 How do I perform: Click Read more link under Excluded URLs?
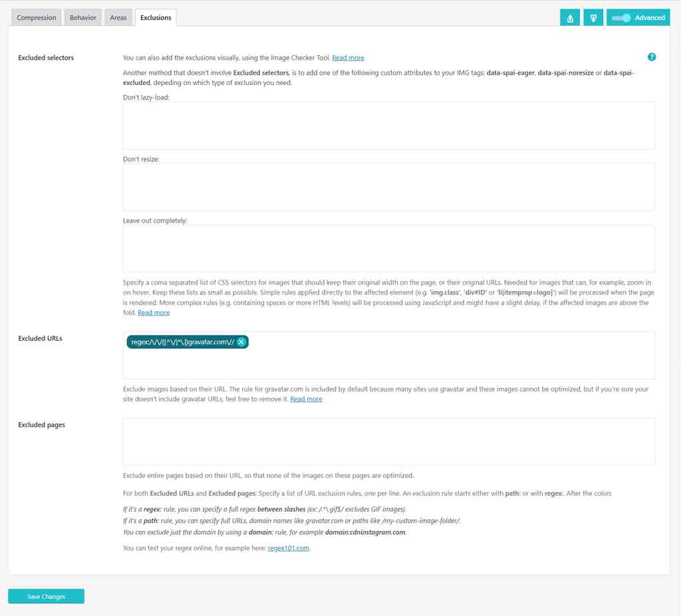point(306,399)
